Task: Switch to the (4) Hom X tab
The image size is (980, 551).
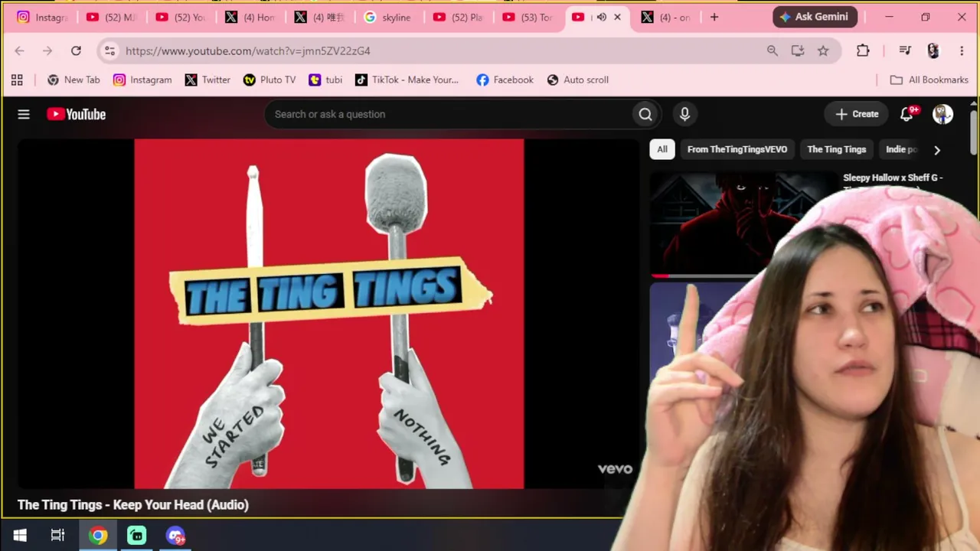Action: 250,17
